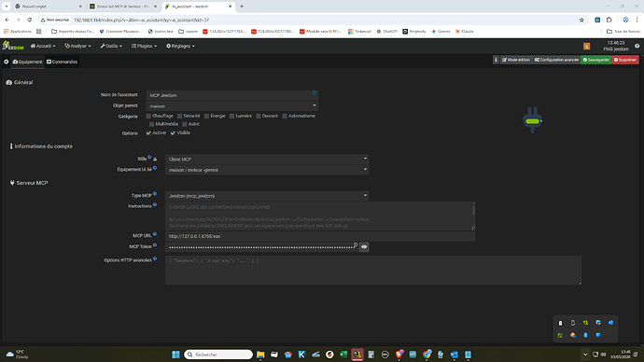Click help icon next to Options HTTP avancées
The height and width of the screenshot is (362, 644).
pos(155,258)
